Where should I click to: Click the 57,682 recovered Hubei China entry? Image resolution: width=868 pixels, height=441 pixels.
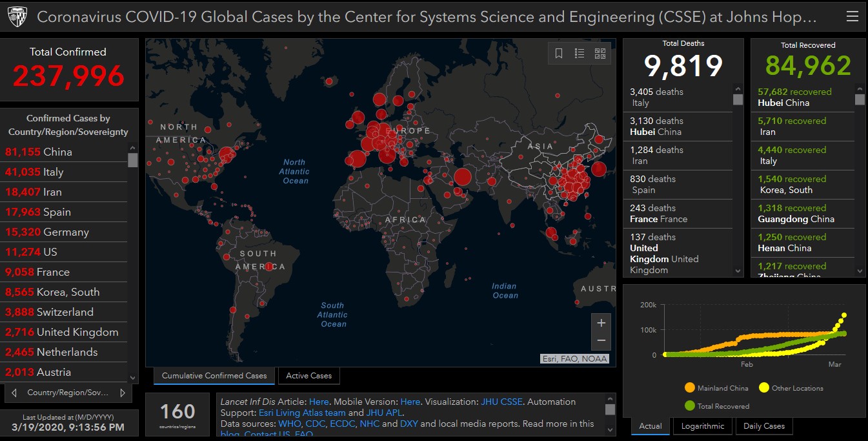tap(803, 97)
